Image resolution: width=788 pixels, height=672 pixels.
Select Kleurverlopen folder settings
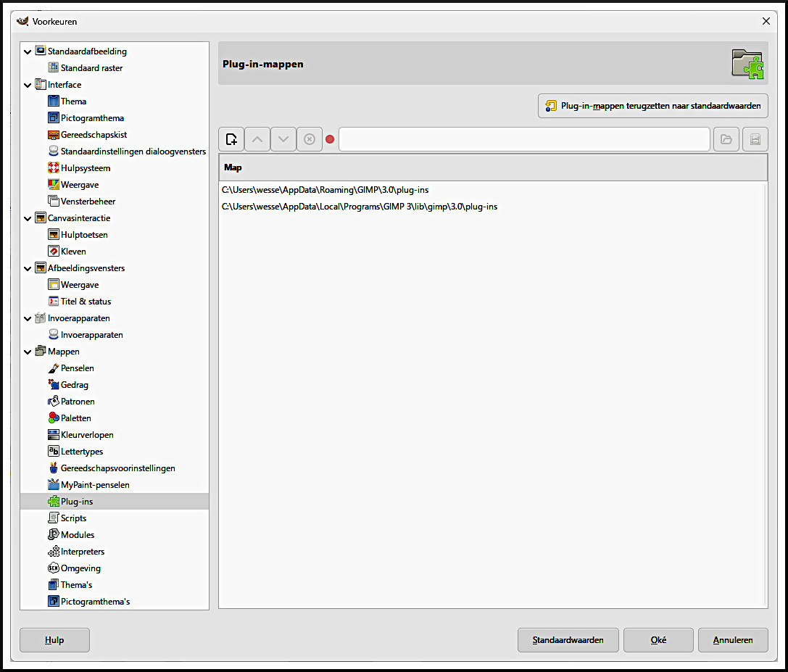[87, 435]
